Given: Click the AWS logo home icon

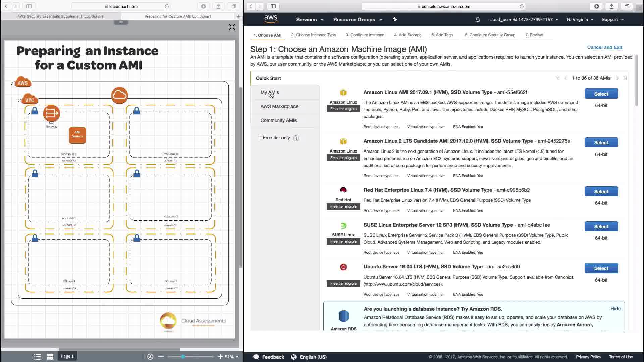Looking at the screenshot, I should pyautogui.click(x=270, y=19).
